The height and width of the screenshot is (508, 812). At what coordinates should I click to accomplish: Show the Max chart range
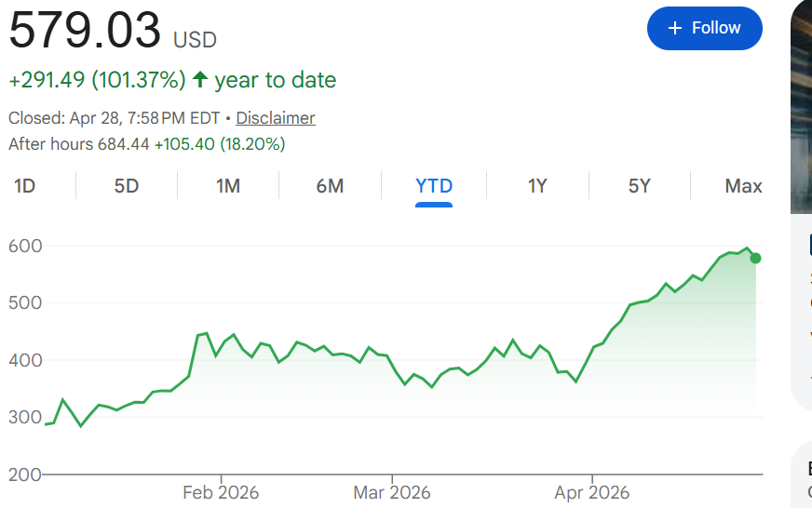coord(743,186)
